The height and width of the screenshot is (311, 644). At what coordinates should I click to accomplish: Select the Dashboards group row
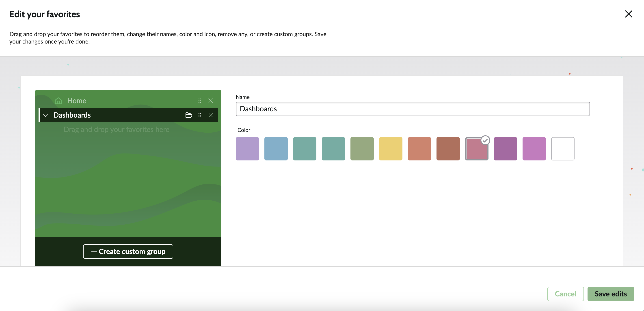(x=128, y=115)
